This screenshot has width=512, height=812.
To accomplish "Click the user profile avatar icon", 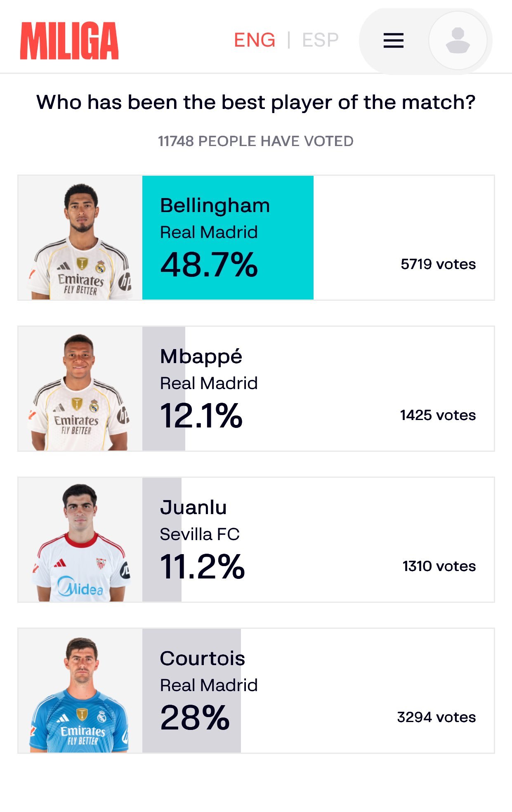I will [458, 40].
